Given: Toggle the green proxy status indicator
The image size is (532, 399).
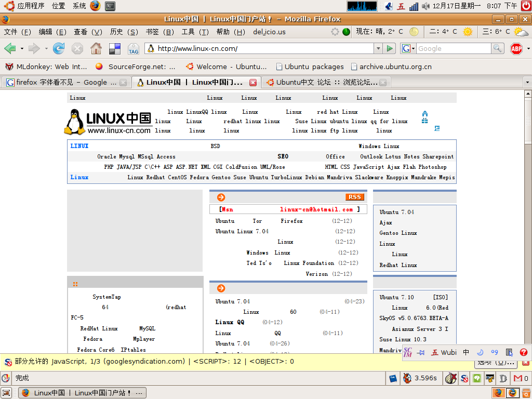Looking at the screenshot, I should pyautogui.click(x=346, y=32).
